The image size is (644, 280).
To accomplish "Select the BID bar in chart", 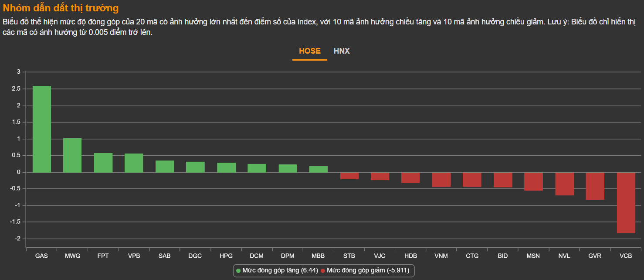I will pyautogui.click(x=503, y=180).
